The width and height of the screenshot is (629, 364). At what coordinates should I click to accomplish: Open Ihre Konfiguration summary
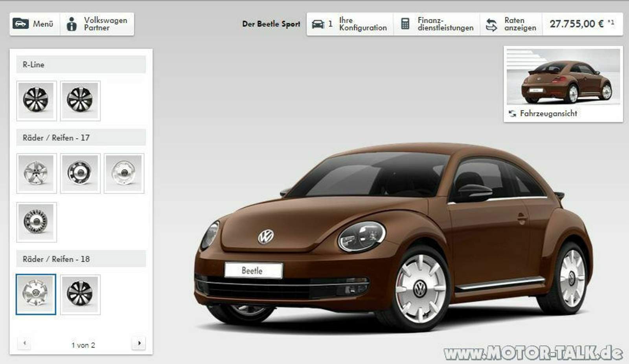[x=349, y=24]
